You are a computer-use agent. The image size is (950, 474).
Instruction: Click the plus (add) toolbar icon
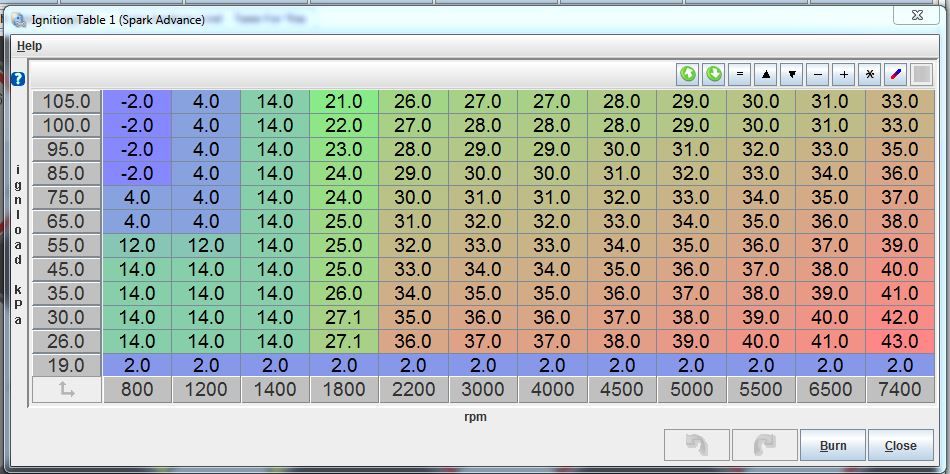tap(844, 75)
